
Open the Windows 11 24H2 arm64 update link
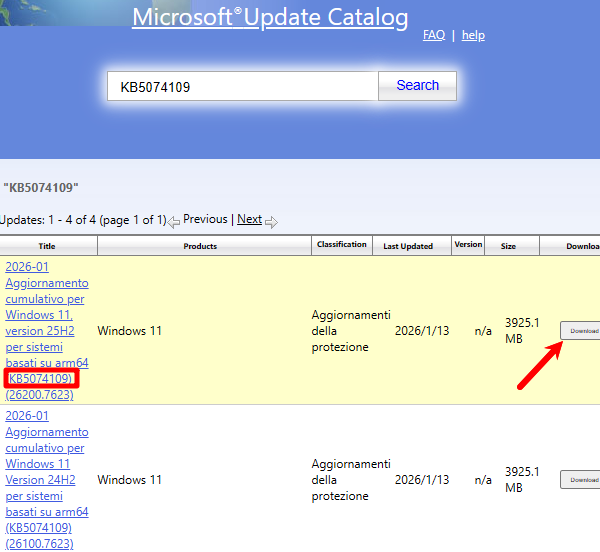47,479
